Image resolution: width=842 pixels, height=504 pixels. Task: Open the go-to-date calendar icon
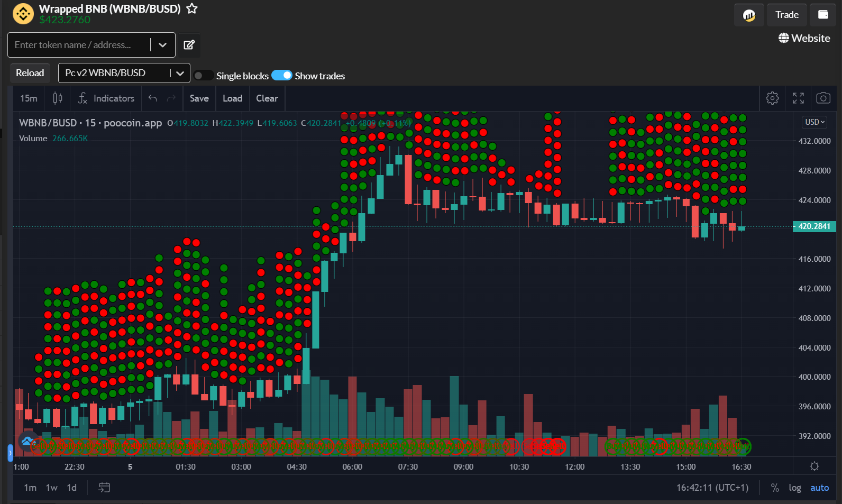(104, 488)
